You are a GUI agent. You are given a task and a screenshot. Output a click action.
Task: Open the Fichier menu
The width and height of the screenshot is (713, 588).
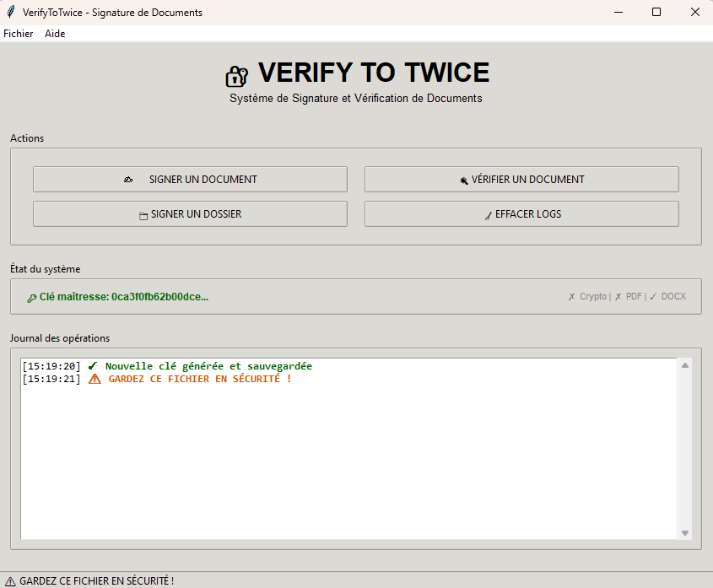pyautogui.click(x=19, y=34)
